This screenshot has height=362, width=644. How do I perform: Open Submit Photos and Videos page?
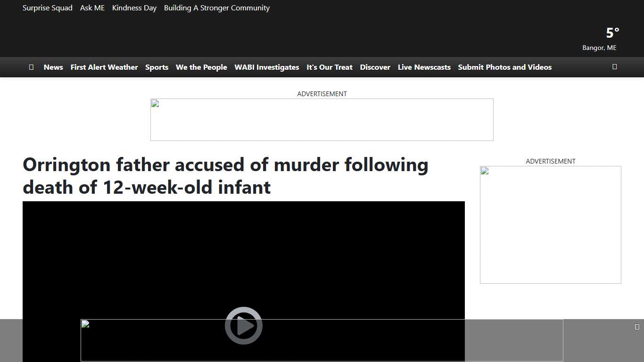pos(504,67)
